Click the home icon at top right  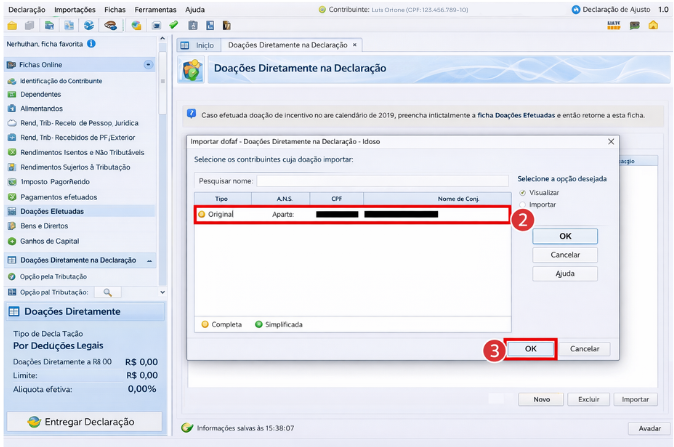click(653, 25)
